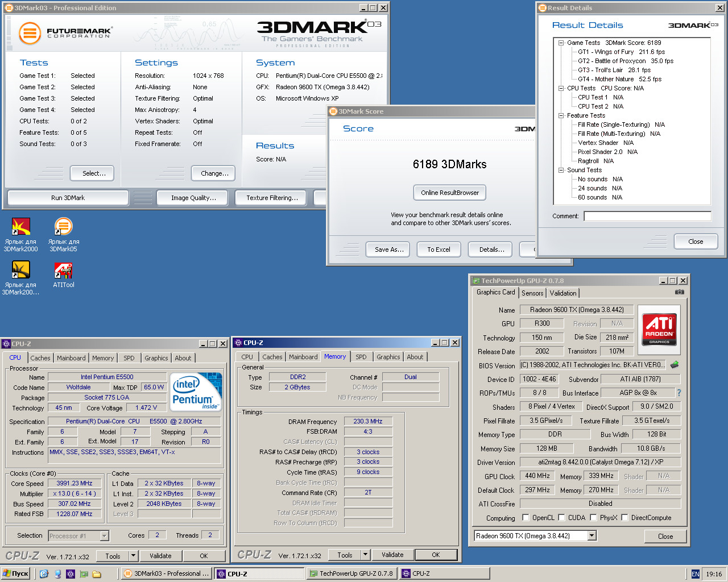Click the GPU-Z window title bar icon

[x=476, y=281]
